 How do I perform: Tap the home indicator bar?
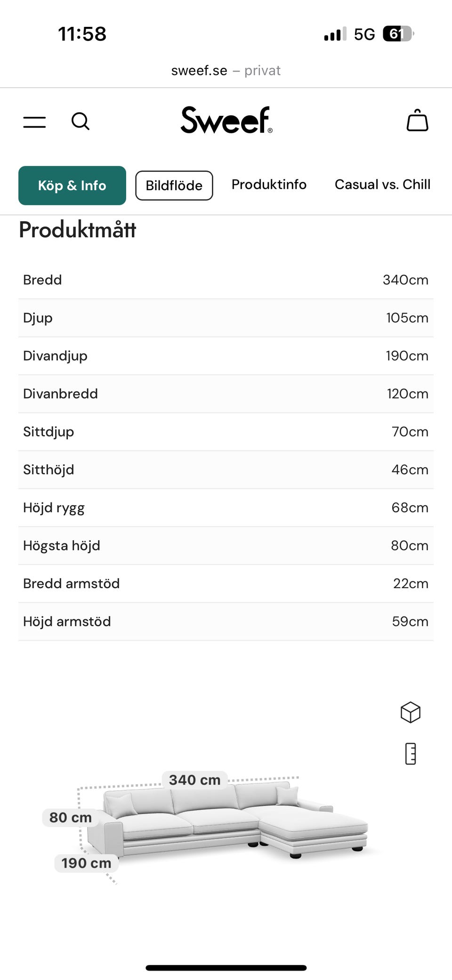point(226,967)
